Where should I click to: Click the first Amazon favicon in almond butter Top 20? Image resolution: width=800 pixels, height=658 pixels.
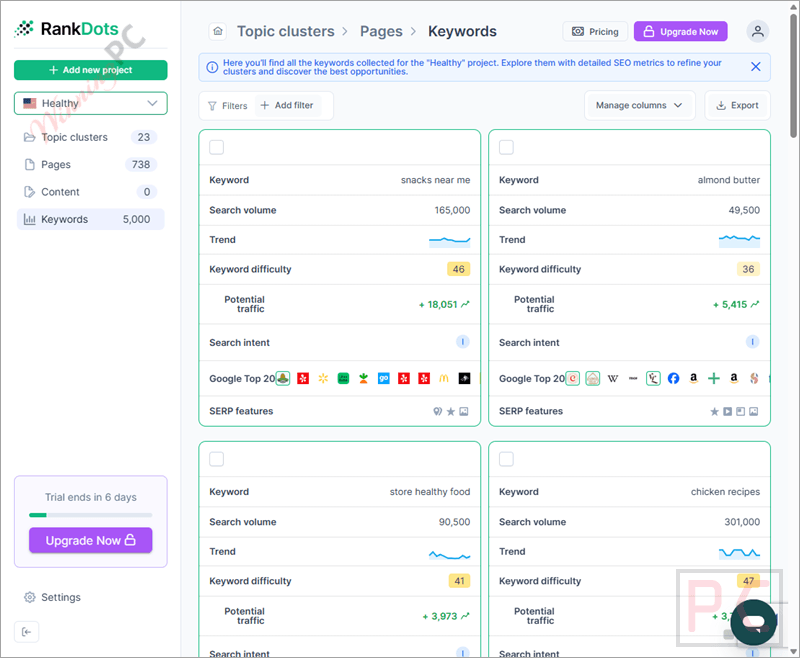pyautogui.click(x=693, y=378)
